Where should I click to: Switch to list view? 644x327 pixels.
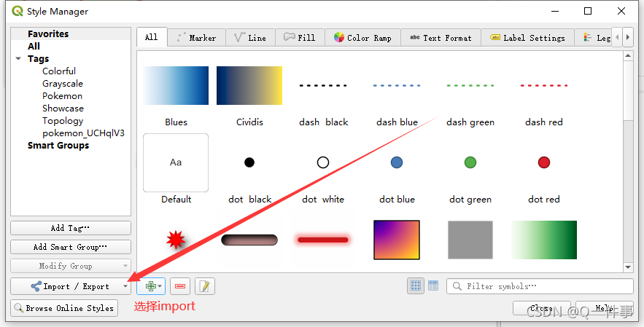click(x=433, y=286)
